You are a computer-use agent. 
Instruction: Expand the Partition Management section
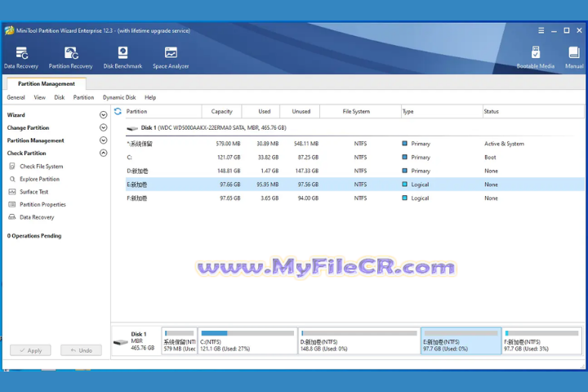103,140
